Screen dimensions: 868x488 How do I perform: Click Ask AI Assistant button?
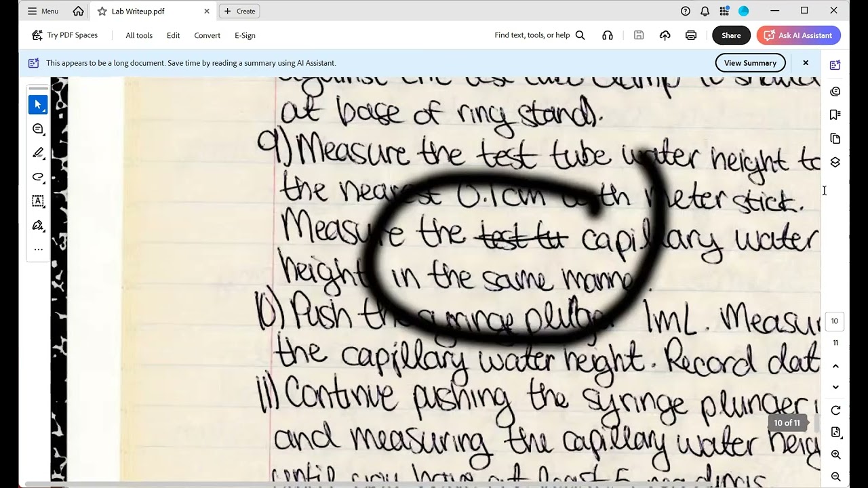[x=799, y=35]
